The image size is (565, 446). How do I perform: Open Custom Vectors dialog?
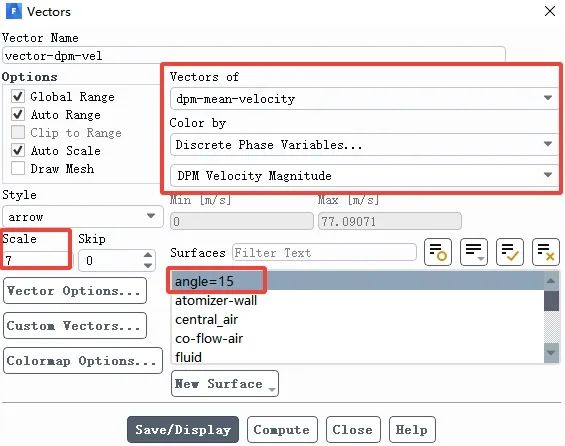point(75,325)
